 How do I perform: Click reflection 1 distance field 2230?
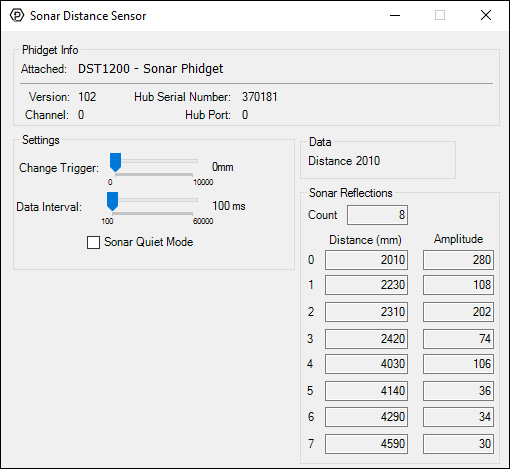[366, 285]
